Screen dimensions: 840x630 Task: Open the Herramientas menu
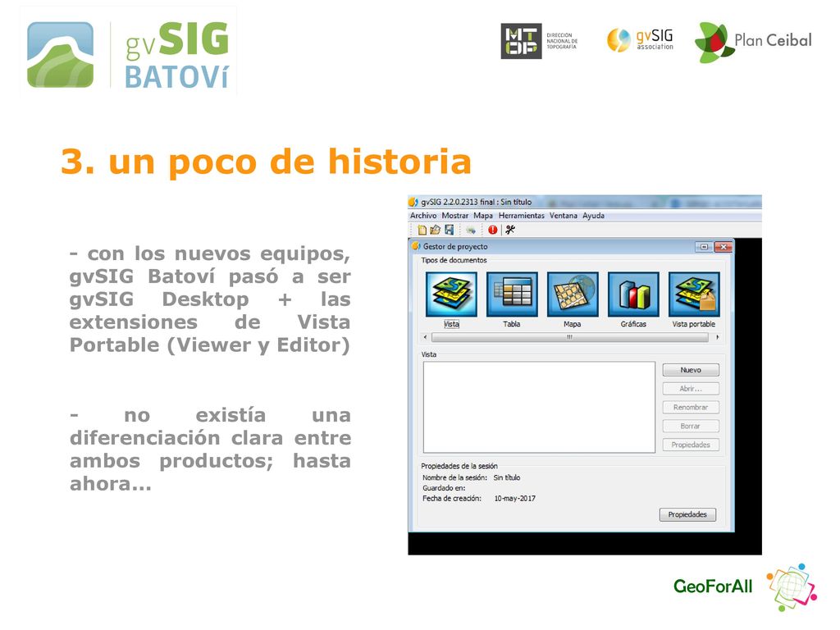pyautogui.click(x=521, y=216)
